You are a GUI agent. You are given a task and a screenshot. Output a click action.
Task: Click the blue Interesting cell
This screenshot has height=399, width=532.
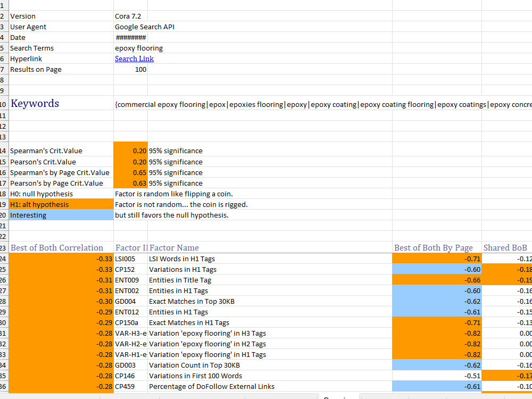(x=61, y=215)
